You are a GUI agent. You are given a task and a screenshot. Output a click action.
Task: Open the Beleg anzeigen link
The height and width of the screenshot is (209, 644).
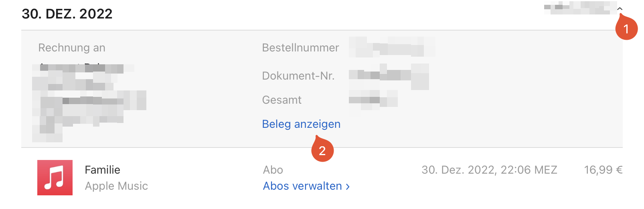[301, 124]
